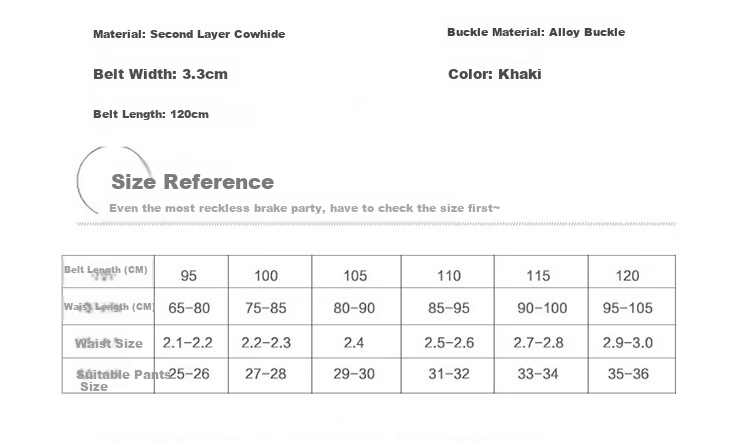The image size is (750, 442).
Task: Click Material: Second Layer Cowhide text
Action: pyautogui.click(x=189, y=34)
